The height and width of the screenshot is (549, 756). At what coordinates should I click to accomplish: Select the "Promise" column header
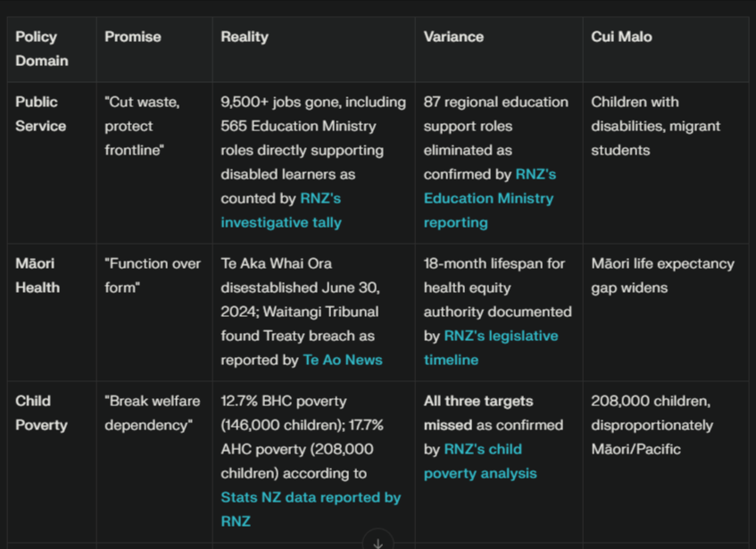(x=133, y=37)
